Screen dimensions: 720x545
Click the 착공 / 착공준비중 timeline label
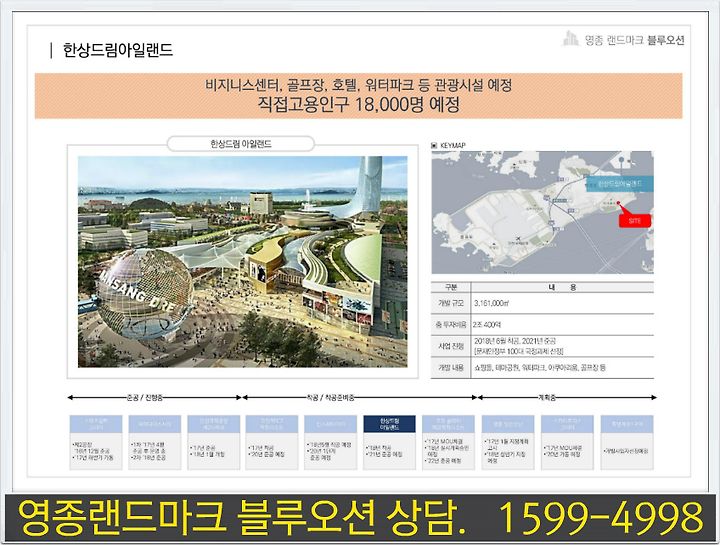[331, 398]
